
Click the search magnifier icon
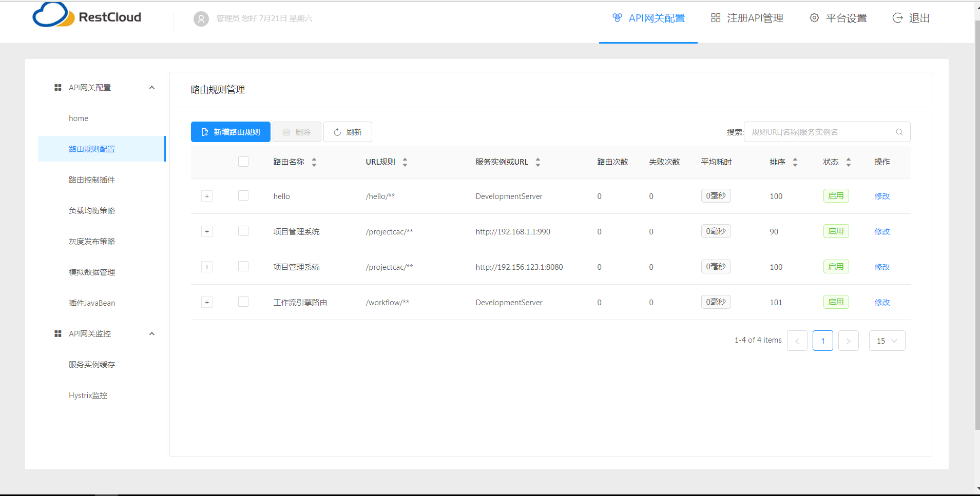899,132
